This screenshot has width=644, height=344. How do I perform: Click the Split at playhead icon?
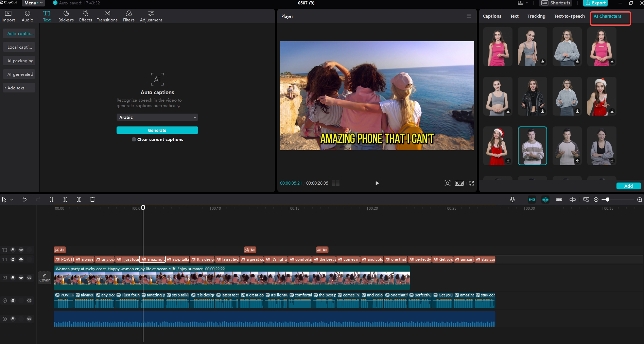click(52, 200)
